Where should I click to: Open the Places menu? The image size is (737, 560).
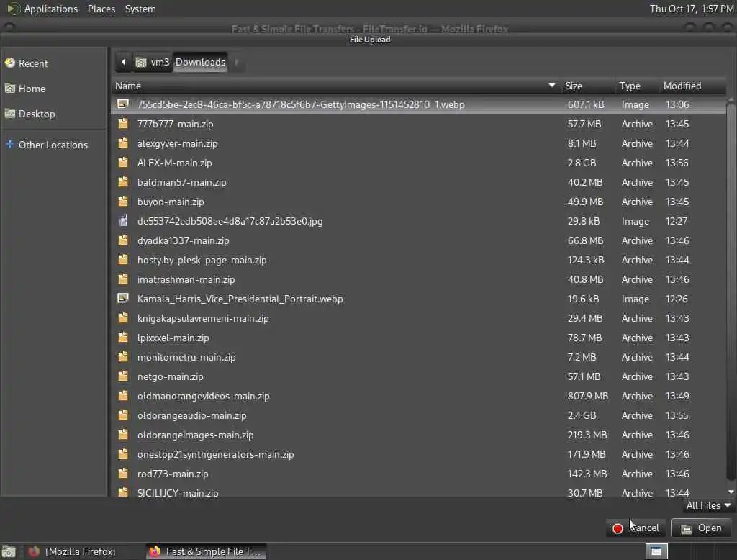point(101,9)
